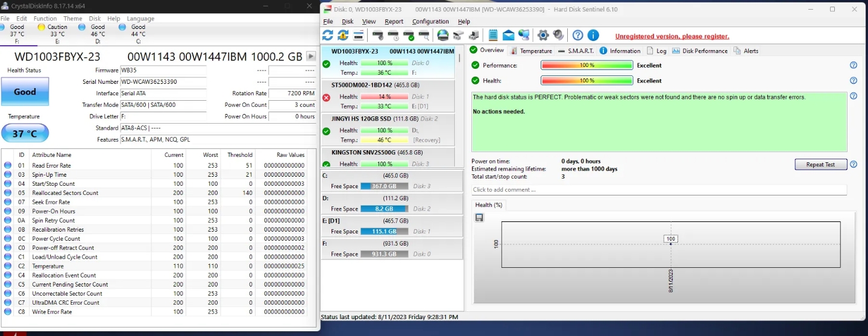Open the notepad report icon in toolbar
The image size is (868, 336).
point(493,35)
